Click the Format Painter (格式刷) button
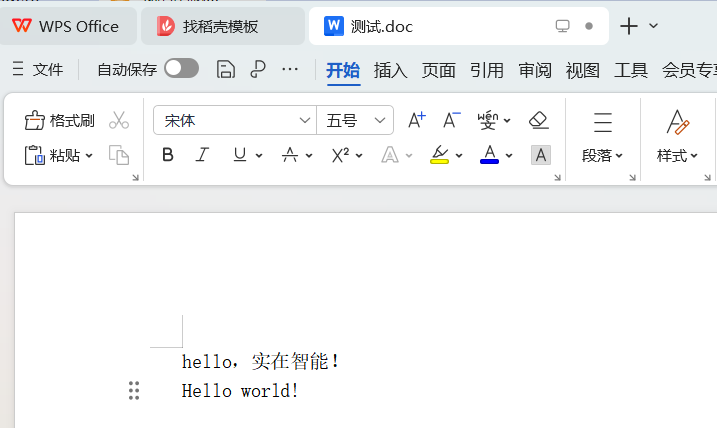 [60, 121]
